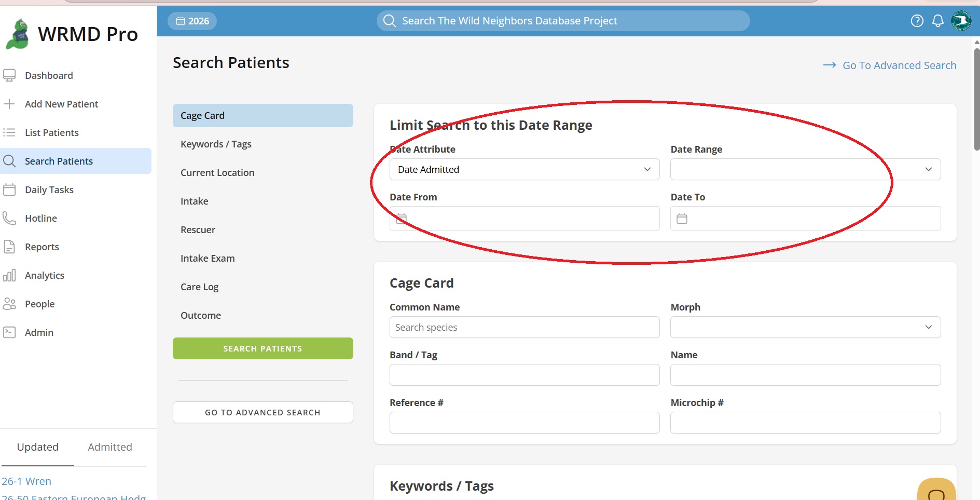Click the vertical page scrollbar
Viewport: 980px width, 500px height.
[x=977, y=99]
